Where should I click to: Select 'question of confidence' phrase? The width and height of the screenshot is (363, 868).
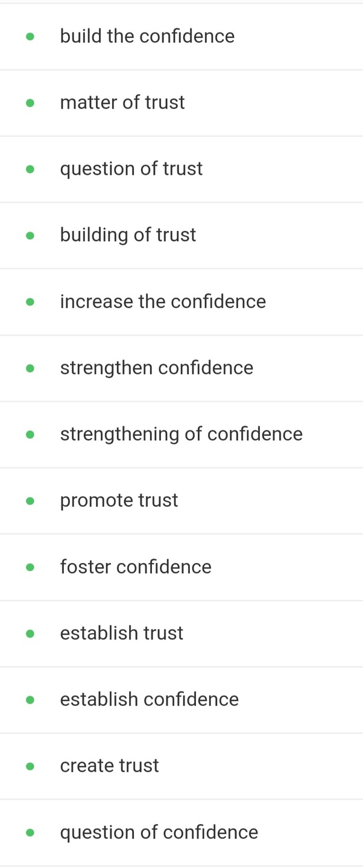coord(159,832)
